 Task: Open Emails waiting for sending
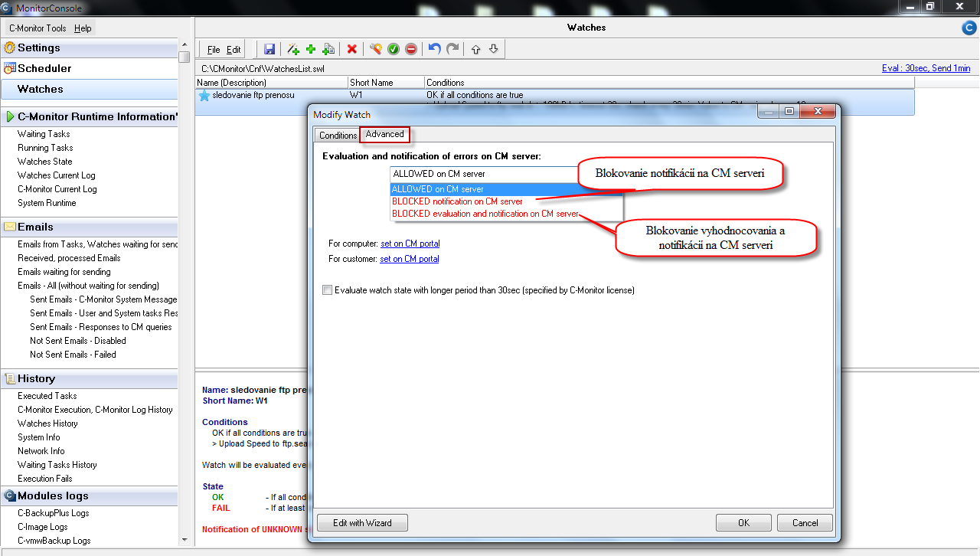64,272
